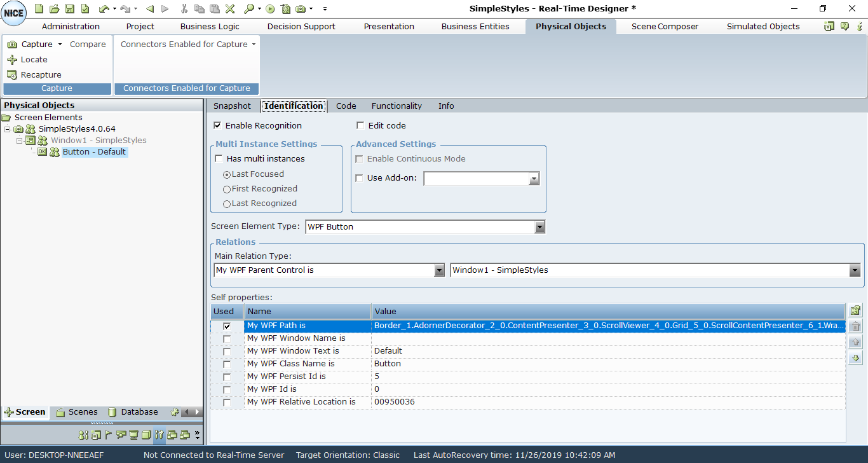Open the Screen Element Type dropdown

tap(540, 227)
